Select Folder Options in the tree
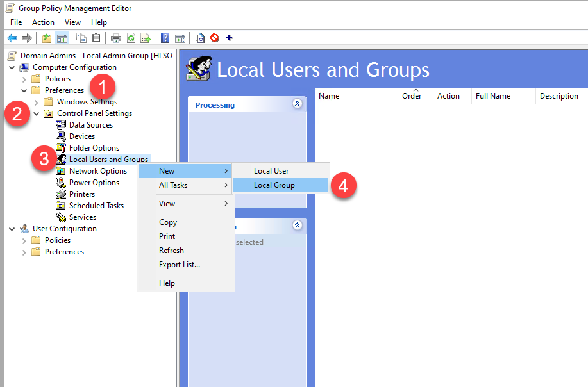Screen dimensions: 588x387 point(94,148)
